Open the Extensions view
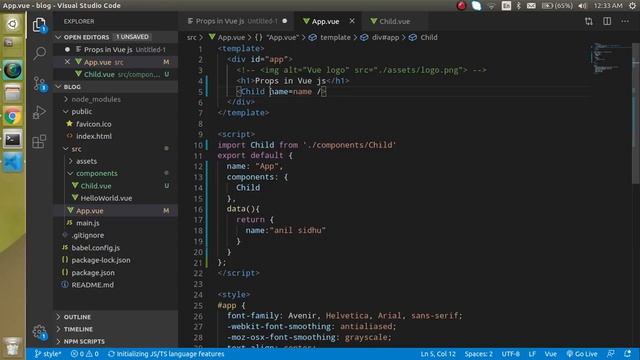The width and height of the screenshot is (640, 360). (x=39, y=142)
